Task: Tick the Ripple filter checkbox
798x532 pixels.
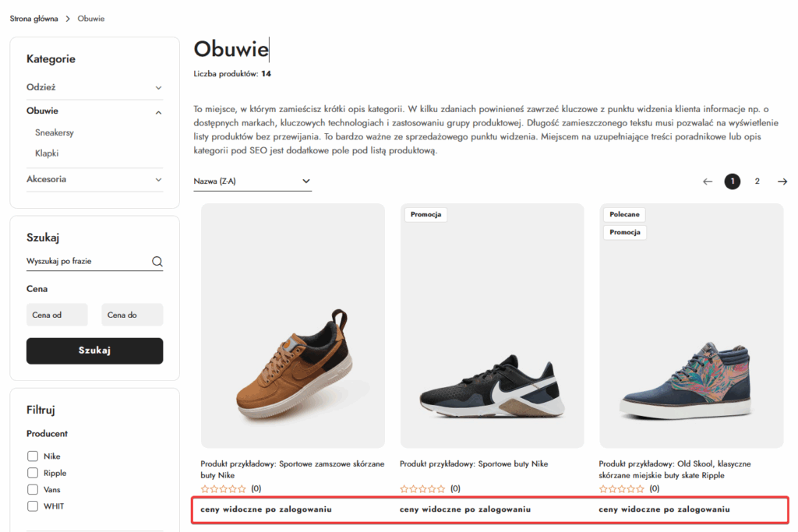Action: (x=33, y=473)
